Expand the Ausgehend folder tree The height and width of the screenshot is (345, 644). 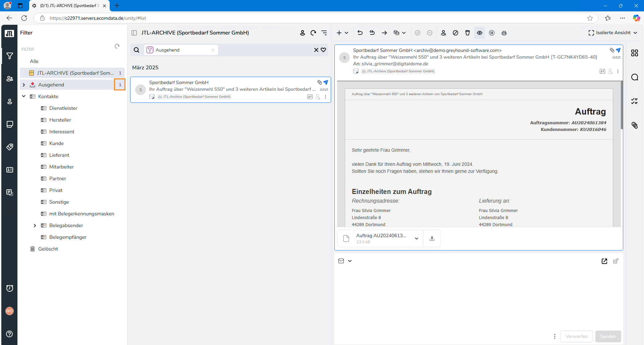[24, 85]
